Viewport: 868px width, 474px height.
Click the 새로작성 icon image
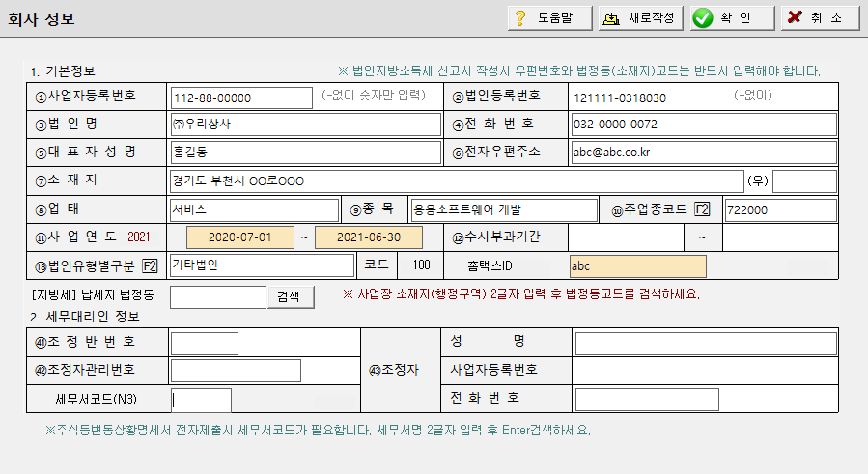pyautogui.click(x=611, y=19)
